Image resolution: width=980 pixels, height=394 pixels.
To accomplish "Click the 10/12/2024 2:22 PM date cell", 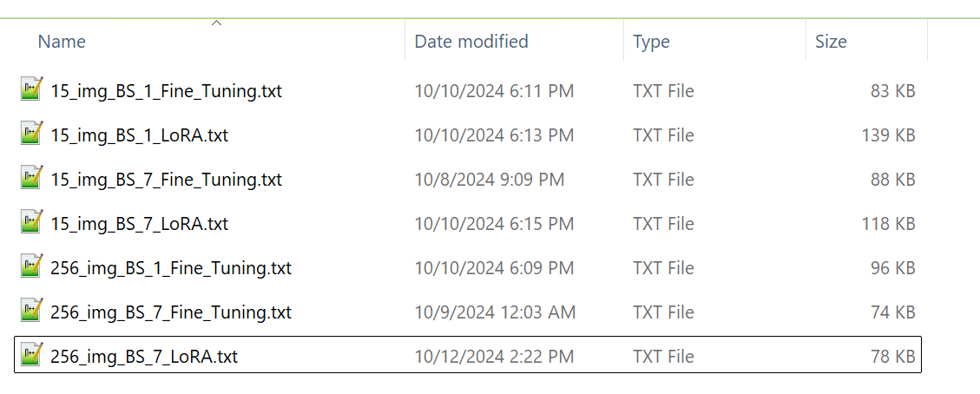I will click(x=494, y=356).
